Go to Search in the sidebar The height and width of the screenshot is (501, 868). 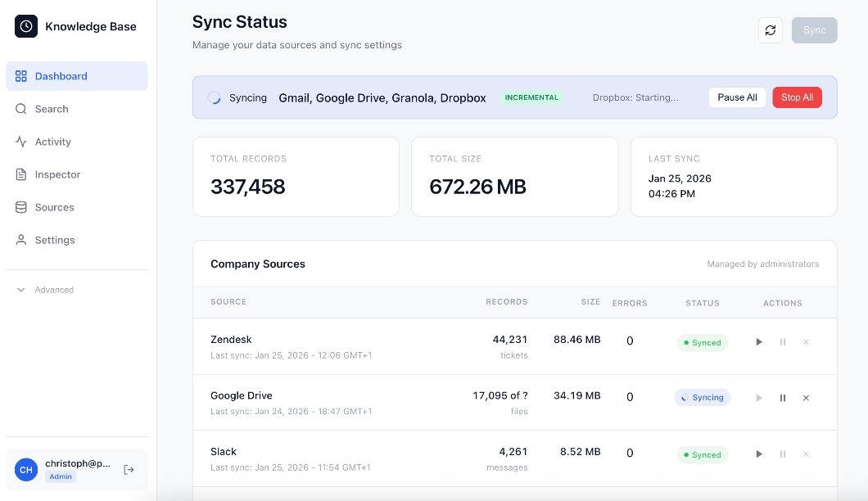[76, 109]
